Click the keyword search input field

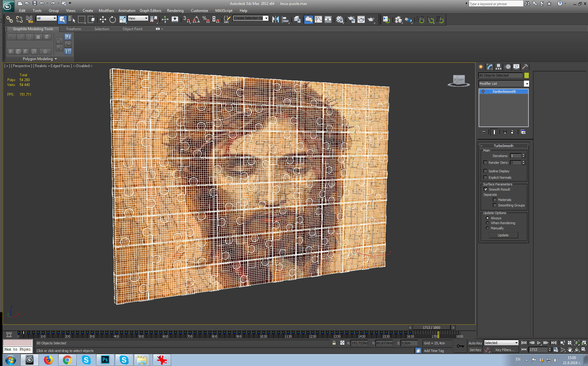[x=496, y=4]
